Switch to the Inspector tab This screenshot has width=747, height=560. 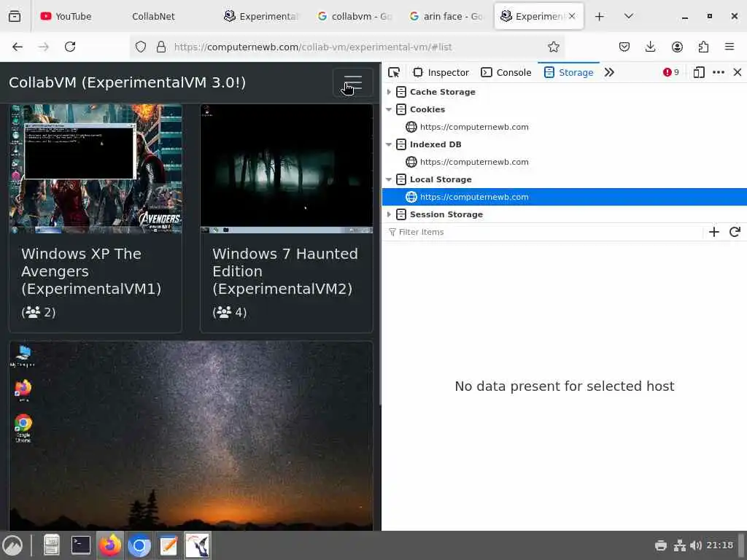click(x=441, y=72)
